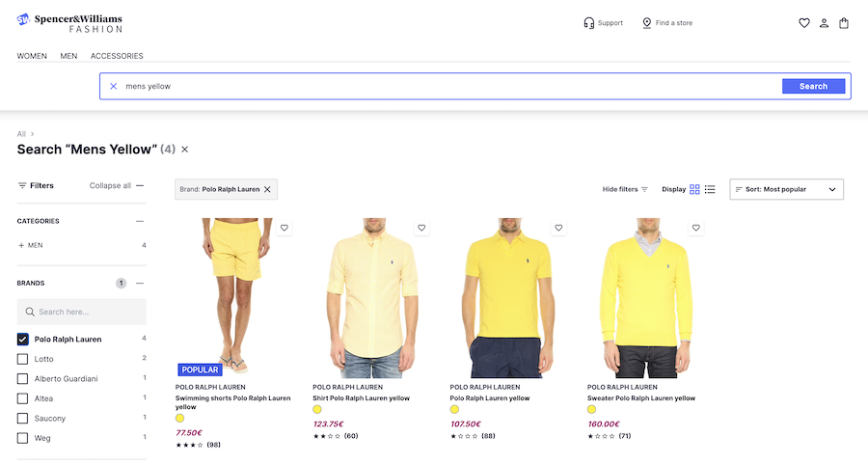Click the All breadcrumb link
868x465 pixels.
21,134
